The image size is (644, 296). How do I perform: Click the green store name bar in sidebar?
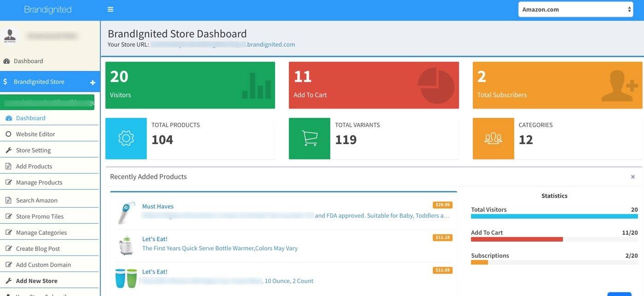(47, 102)
